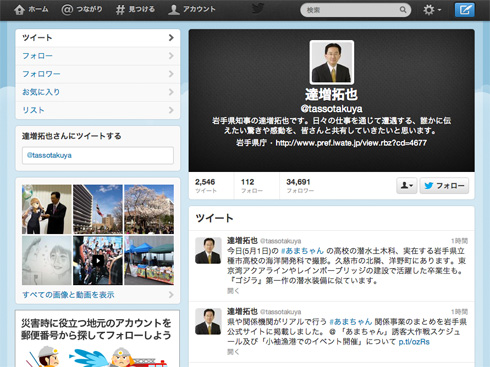The image size is (490, 367).
Task: Click avatar beside the first tweet
Action: [x=208, y=251]
